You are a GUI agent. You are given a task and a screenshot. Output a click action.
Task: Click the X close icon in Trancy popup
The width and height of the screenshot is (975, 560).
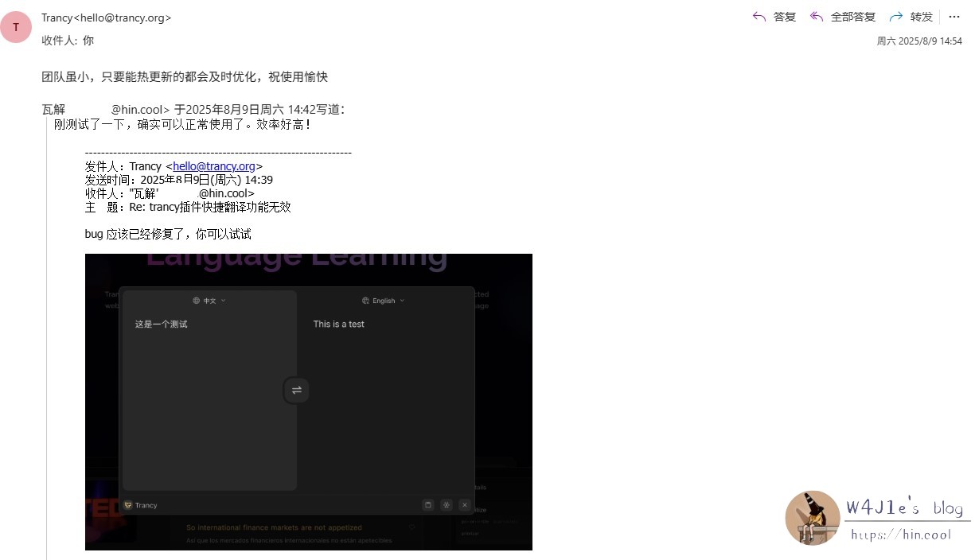coord(465,504)
